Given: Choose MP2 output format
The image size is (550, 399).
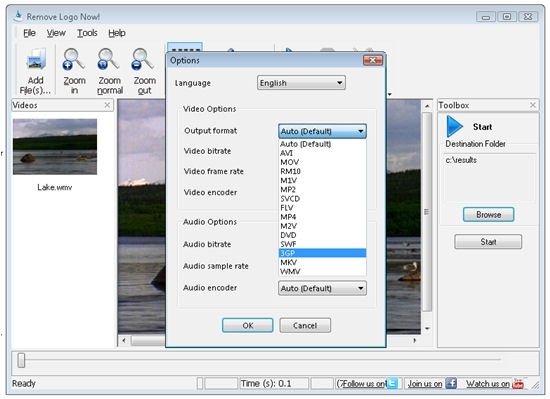Looking at the screenshot, I should tap(322, 189).
